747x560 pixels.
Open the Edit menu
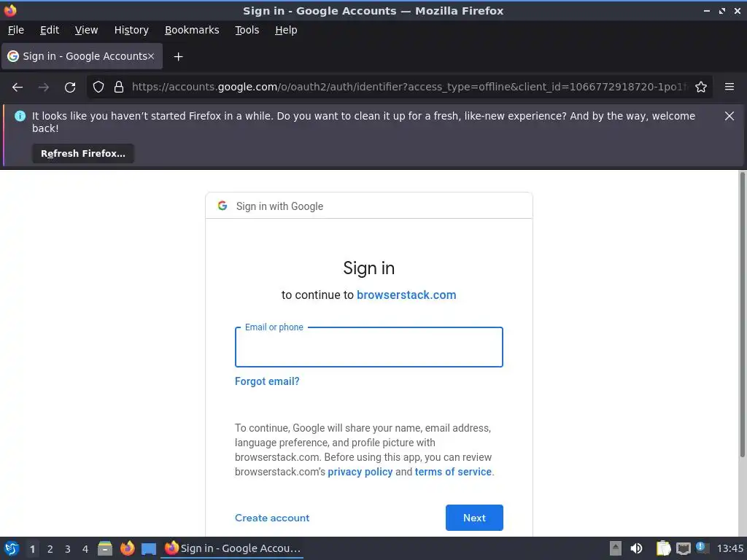pos(50,30)
